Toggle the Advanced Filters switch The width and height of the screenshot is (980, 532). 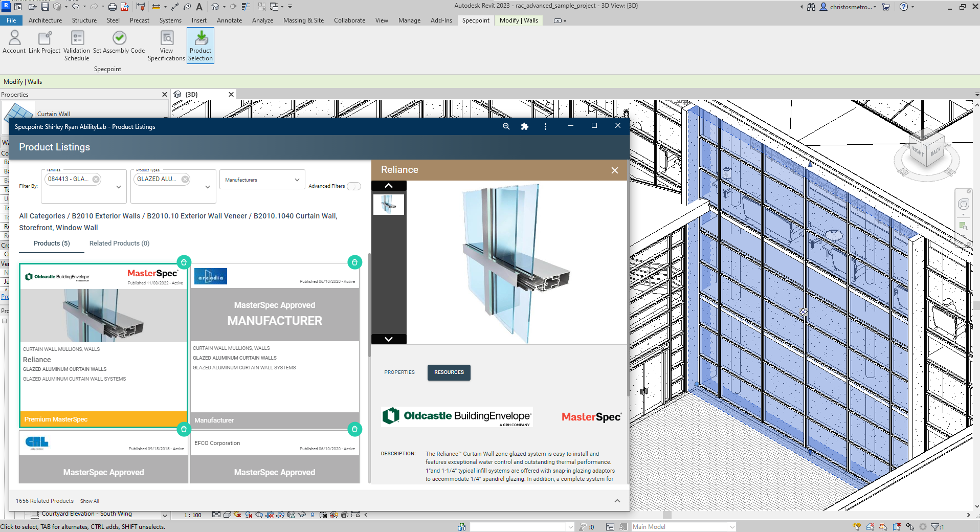click(353, 186)
